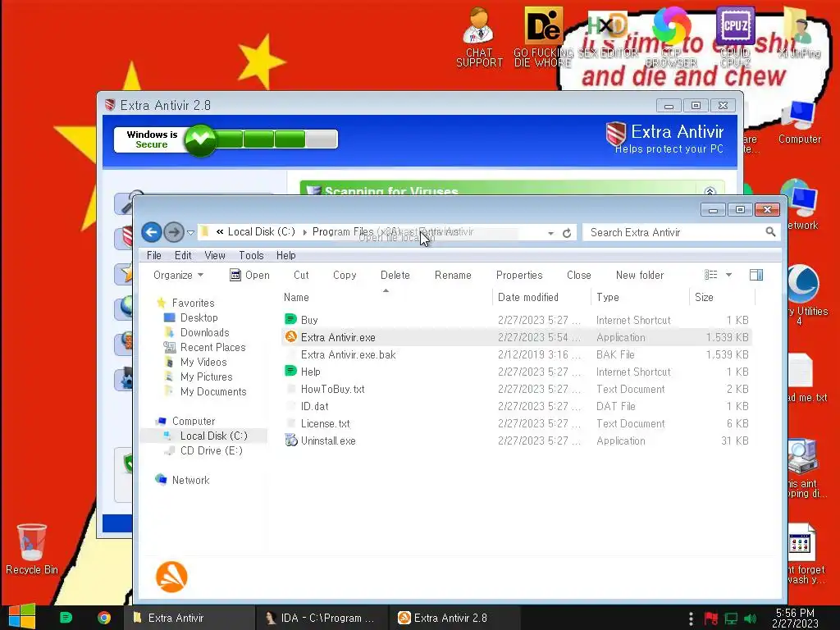Viewport: 840px width, 630px height.
Task: Open the File menu
Action: point(153,256)
